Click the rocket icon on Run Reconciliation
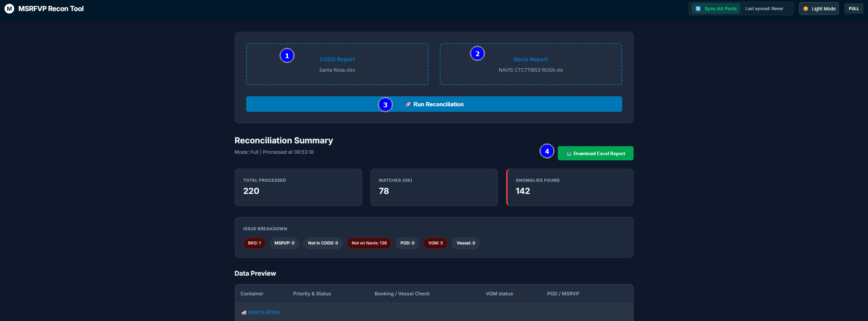The image size is (868, 321). point(408,104)
